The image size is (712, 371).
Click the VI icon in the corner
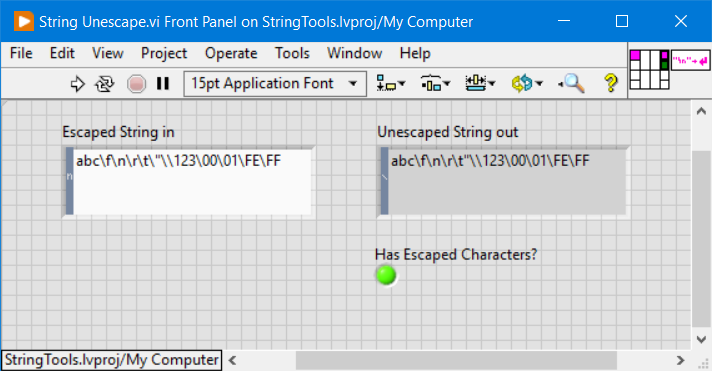[x=690, y=60]
